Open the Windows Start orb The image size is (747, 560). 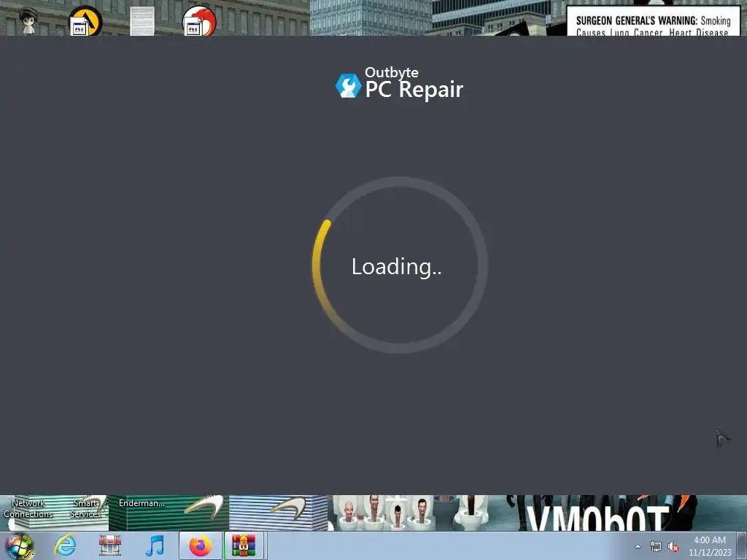[x=20, y=546]
